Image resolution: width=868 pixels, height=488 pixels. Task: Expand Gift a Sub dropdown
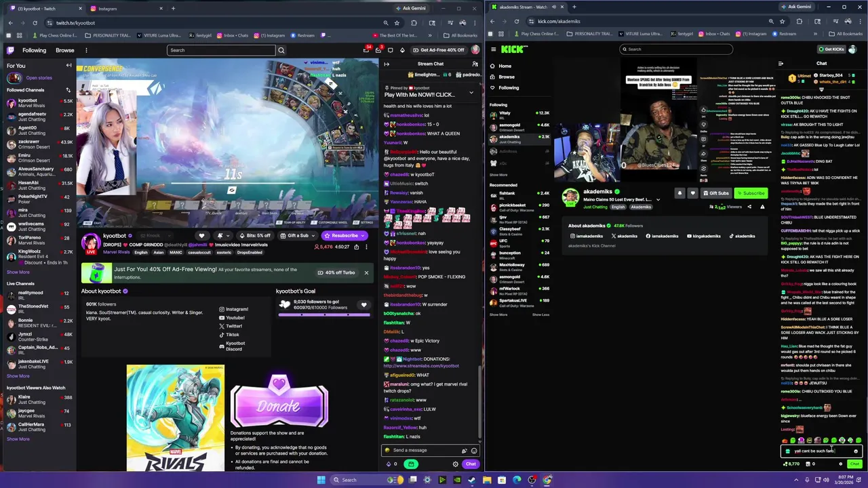[x=313, y=236]
